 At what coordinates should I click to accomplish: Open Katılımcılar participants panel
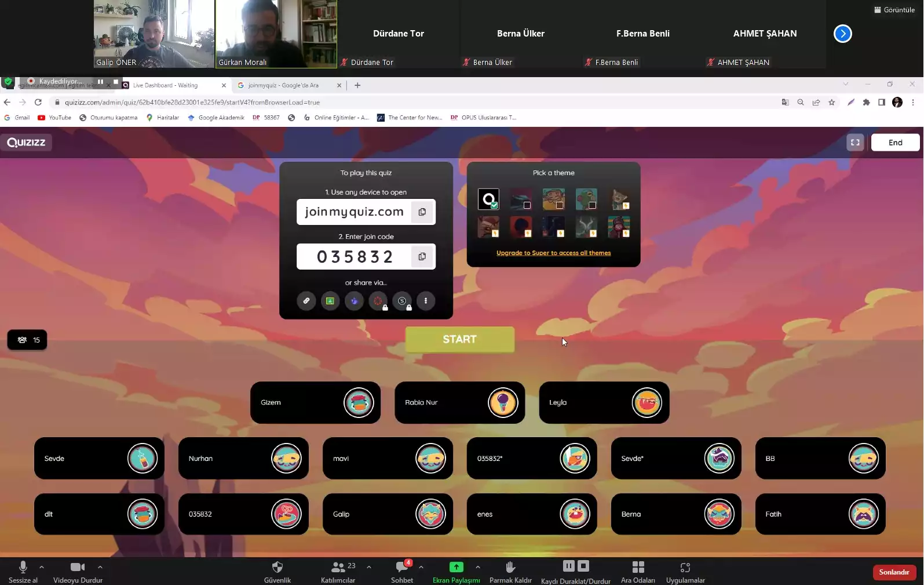click(338, 572)
